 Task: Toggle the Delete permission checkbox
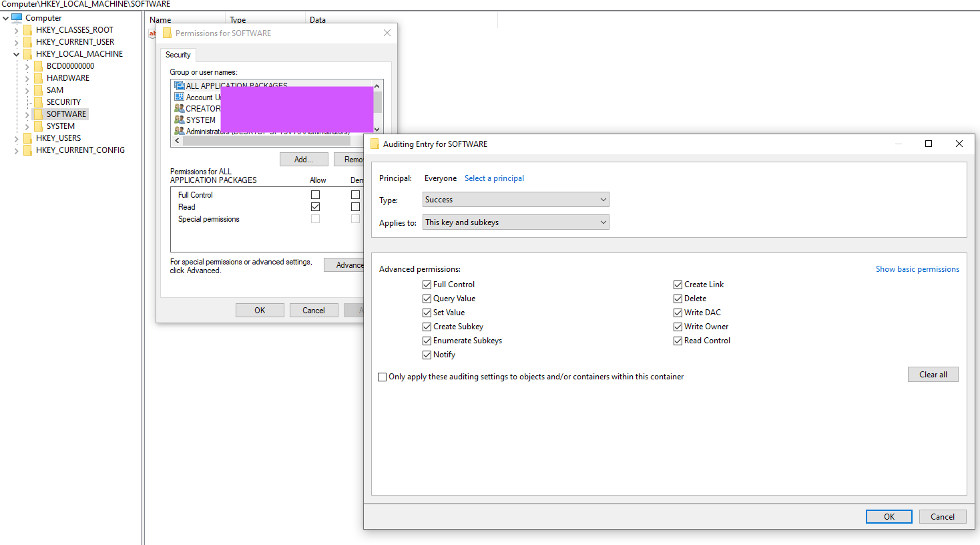(x=678, y=299)
